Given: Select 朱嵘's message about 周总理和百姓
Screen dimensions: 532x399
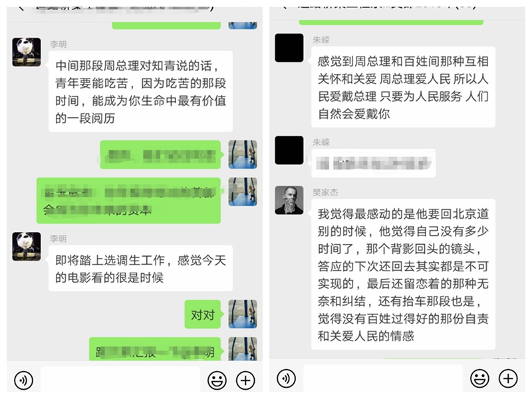Looking at the screenshot, I should (403, 87).
